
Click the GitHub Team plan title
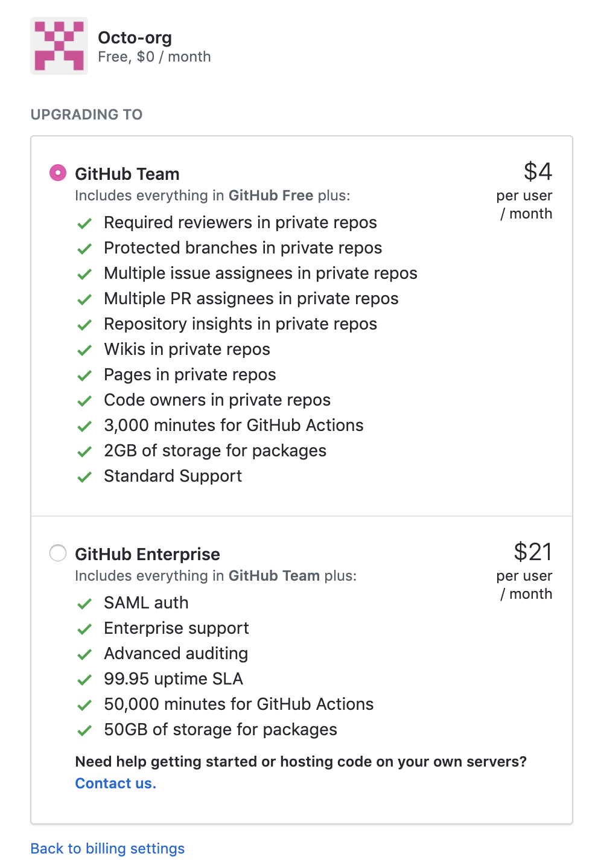pos(127,174)
